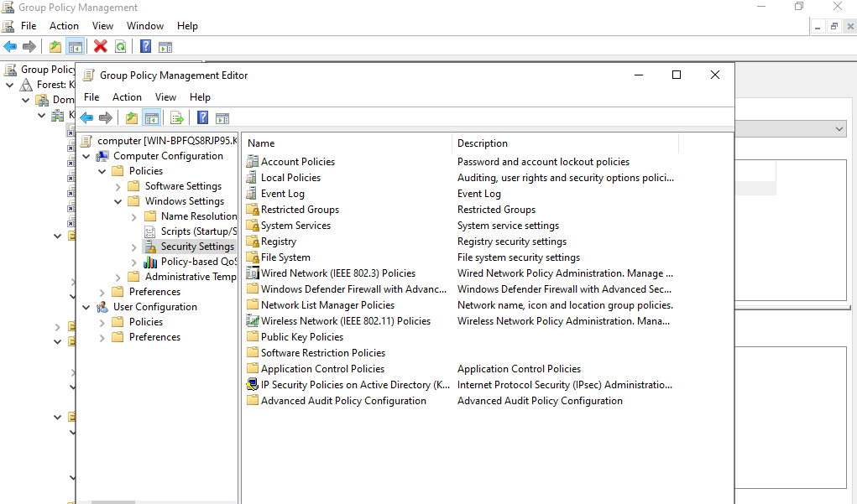Open View menu in Group Policy Management Editor

coord(165,97)
